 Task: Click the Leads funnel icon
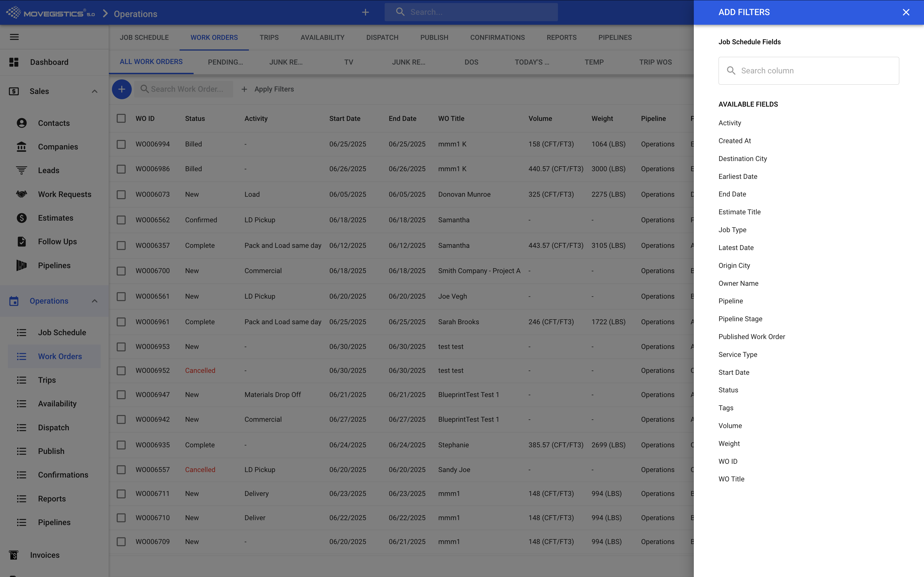(x=22, y=170)
